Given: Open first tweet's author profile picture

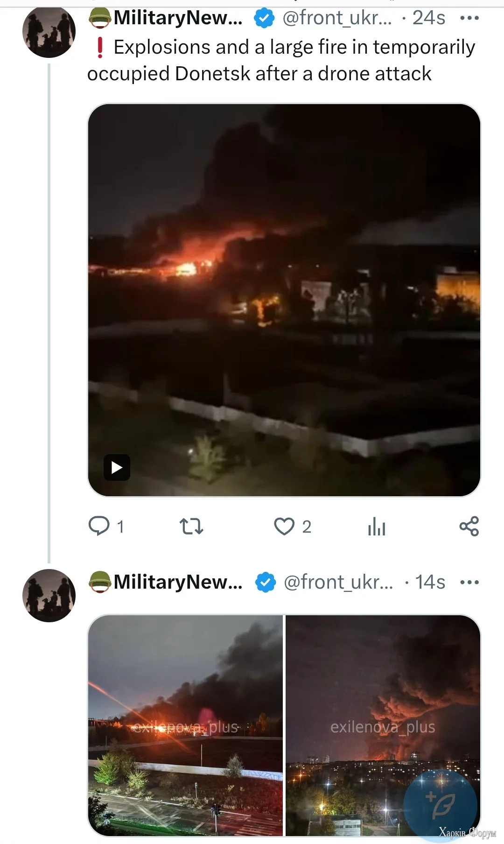Looking at the screenshot, I should click(49, 32).
